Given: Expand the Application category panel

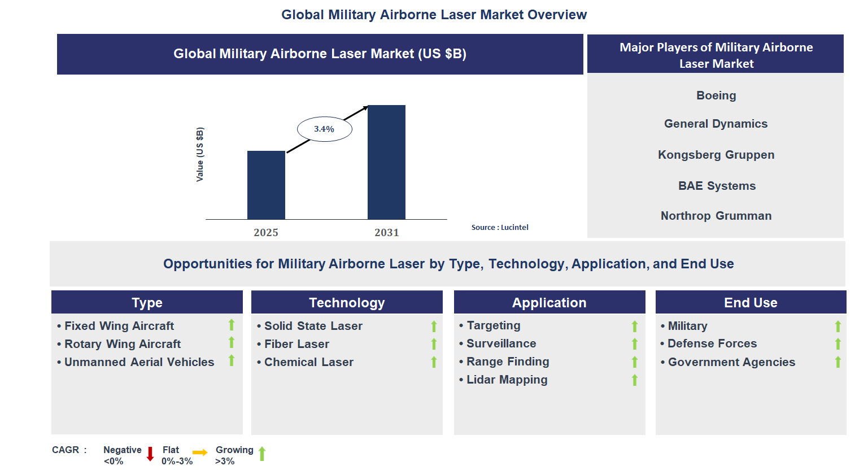Looking at the screenshot, I should 549,302.
